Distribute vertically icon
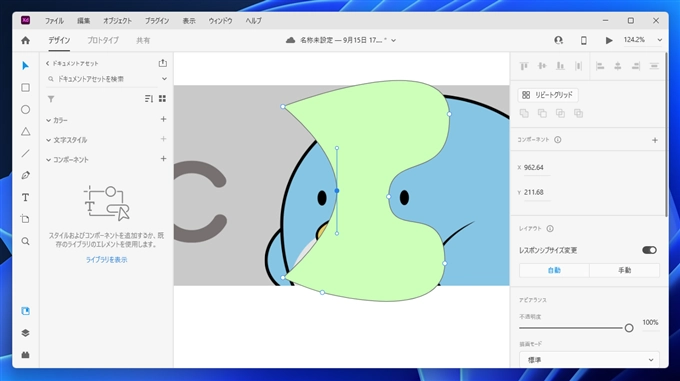 [578, 66]
